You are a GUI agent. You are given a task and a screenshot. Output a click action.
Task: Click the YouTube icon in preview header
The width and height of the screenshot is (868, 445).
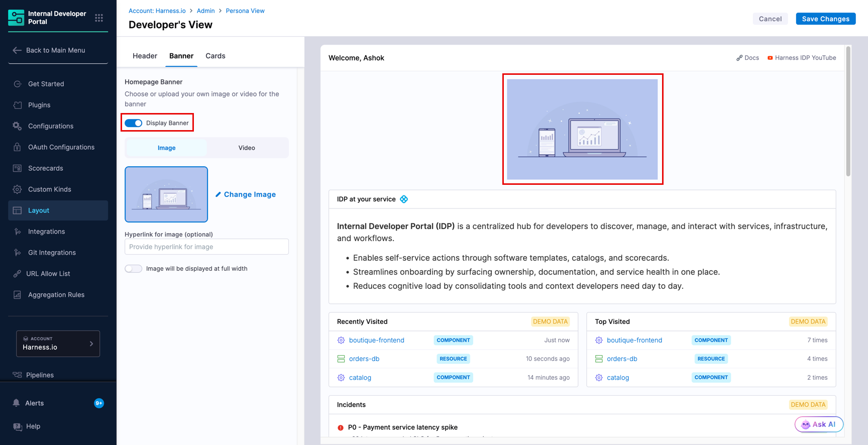tap(770, 58)
